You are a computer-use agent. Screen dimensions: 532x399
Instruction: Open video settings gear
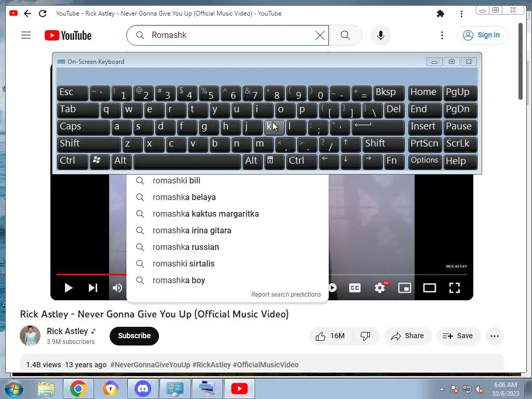pyautogui.click(x=380, y=288)
